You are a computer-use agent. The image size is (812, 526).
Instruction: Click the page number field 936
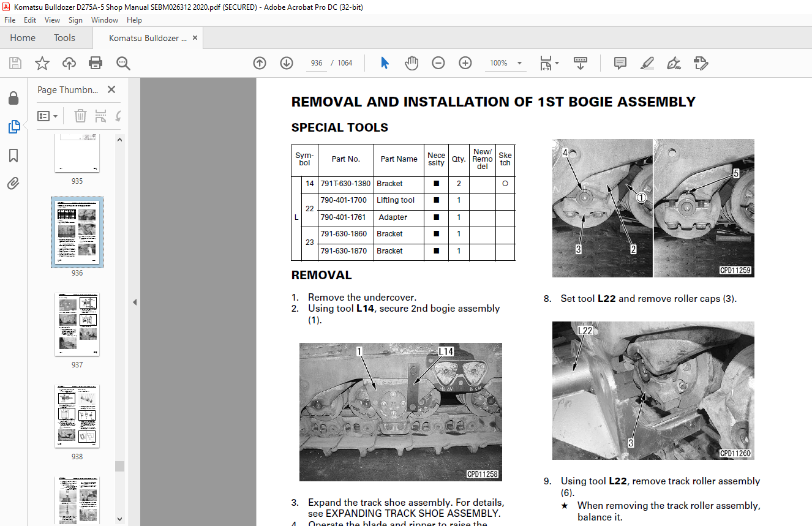[317, 63]
